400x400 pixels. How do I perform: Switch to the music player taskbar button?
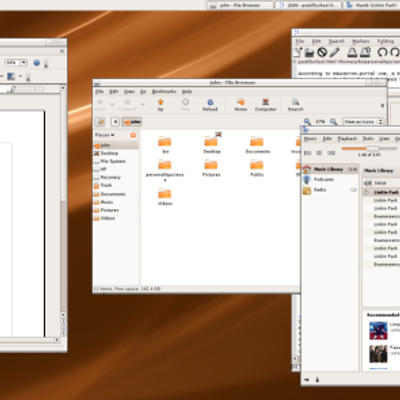pyautogui.click(x=372, y=5)
